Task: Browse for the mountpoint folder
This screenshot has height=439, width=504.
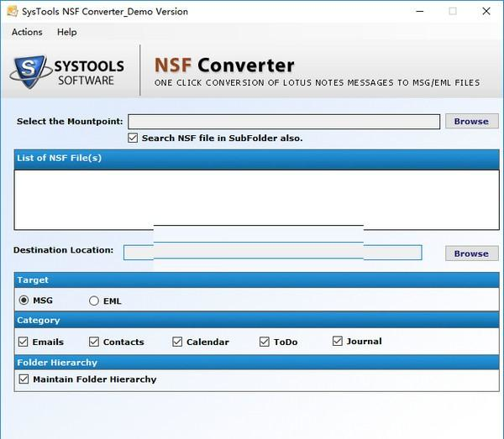Action: [x=471, y=122]
